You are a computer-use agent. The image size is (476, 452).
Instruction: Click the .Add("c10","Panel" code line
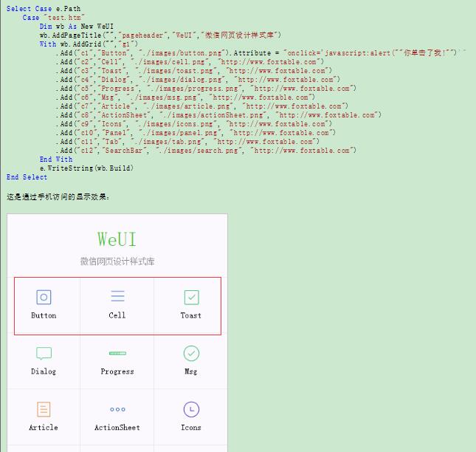(196, 132)
